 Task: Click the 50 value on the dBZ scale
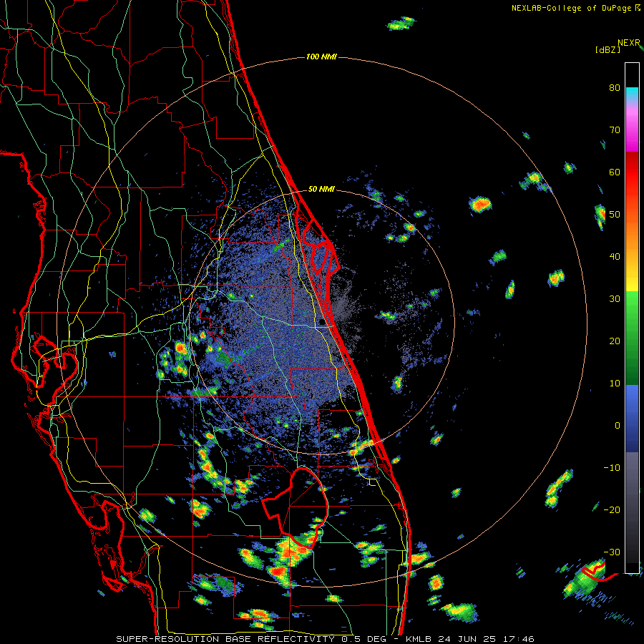point(615,215)
